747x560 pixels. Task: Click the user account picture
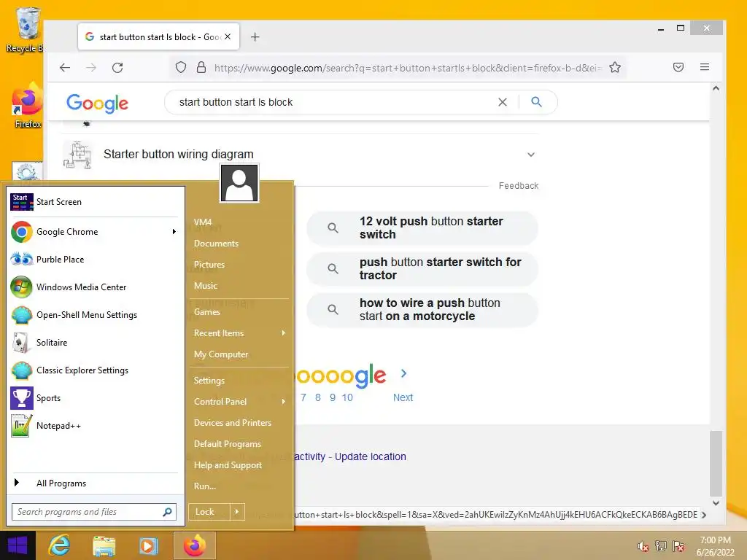pyautogui.click(x=239, y=183)
